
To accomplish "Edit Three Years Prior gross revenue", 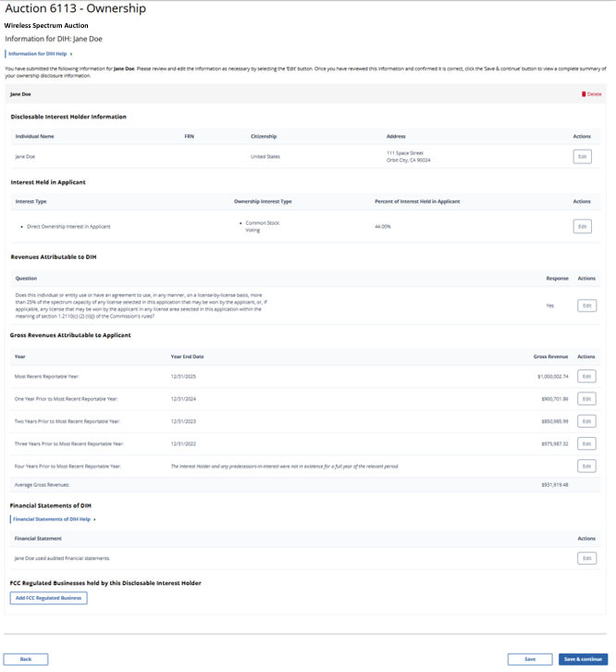I will [586, 443].
